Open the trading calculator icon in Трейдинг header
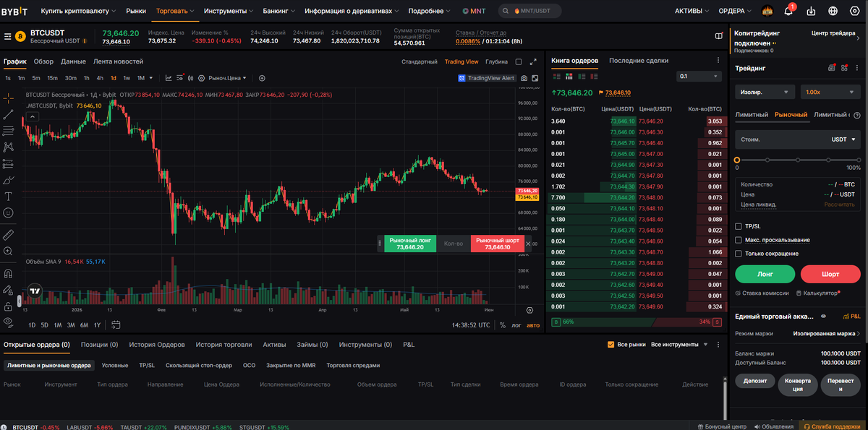 click(x=831, y=68)
